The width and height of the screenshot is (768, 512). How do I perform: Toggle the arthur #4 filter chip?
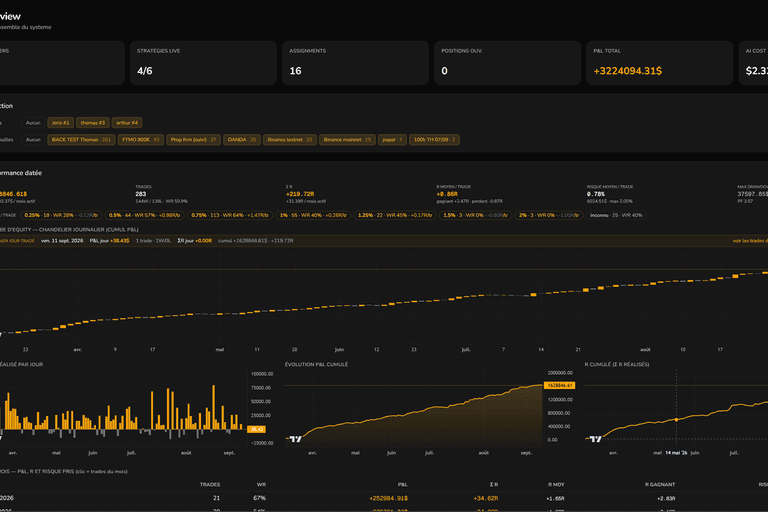tap(127, 122)
